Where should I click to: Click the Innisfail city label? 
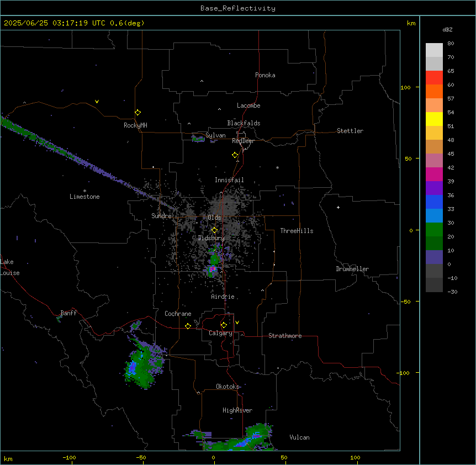[x=229, y=180]
